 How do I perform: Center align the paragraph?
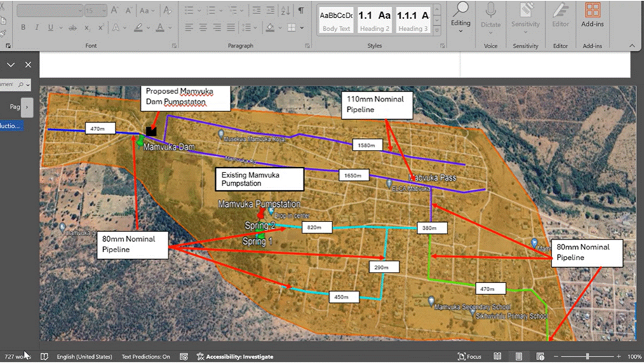point(203,28)
